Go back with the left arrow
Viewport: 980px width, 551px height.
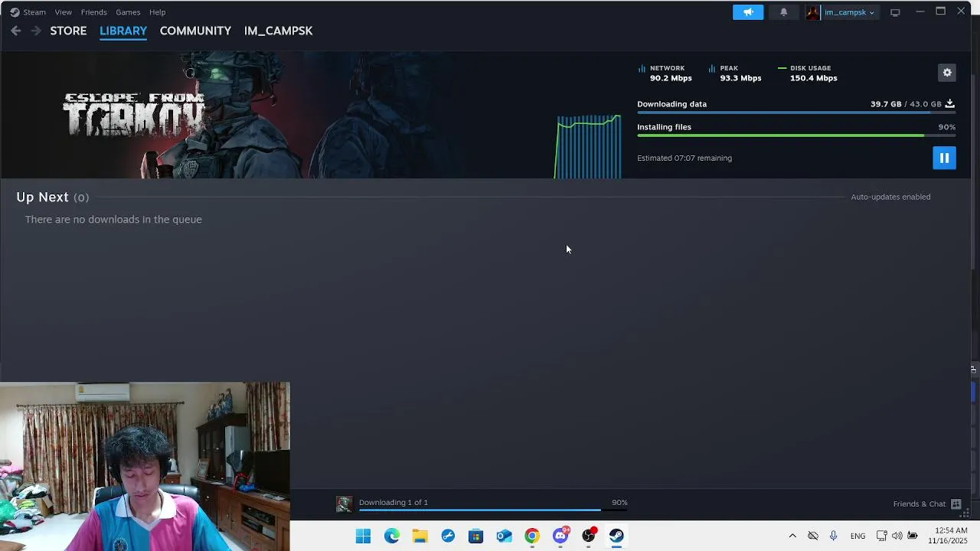(x=16, y=31)
